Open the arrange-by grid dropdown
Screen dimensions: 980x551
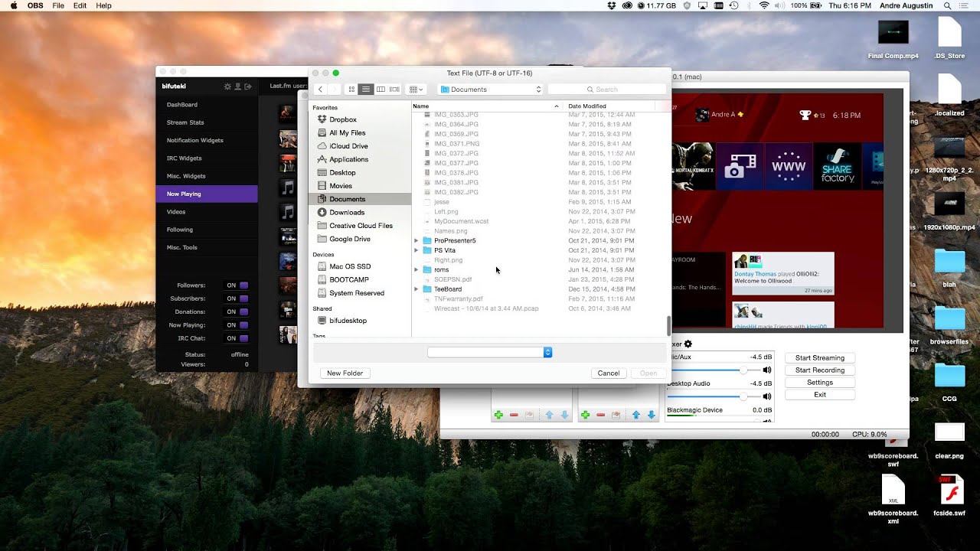[x=416, y=90]
